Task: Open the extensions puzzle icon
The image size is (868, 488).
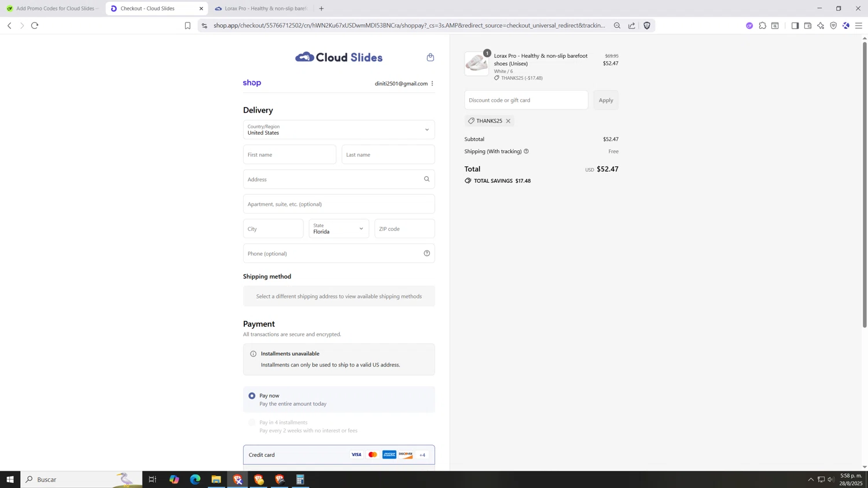Action: [762, 25]
